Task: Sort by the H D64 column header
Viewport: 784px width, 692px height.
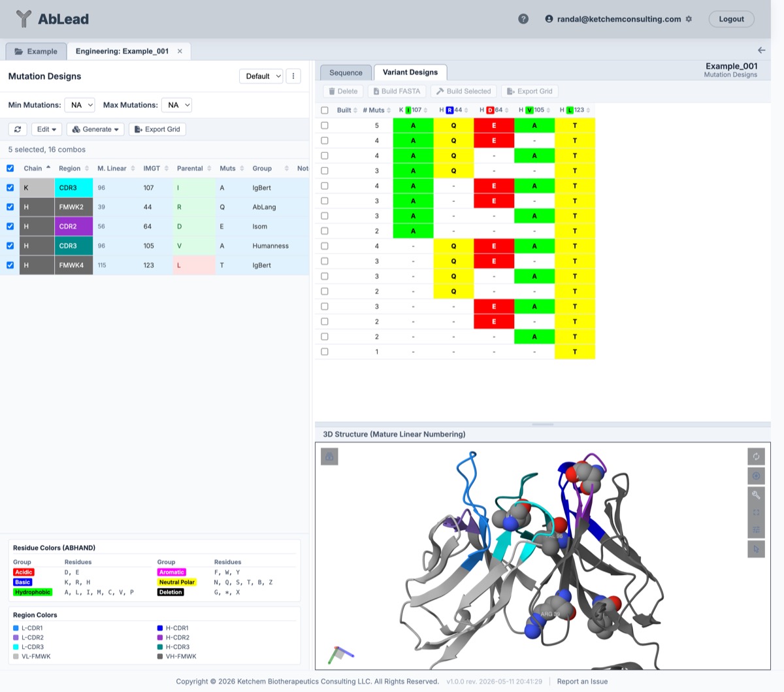Action: [x=494, y=110]
